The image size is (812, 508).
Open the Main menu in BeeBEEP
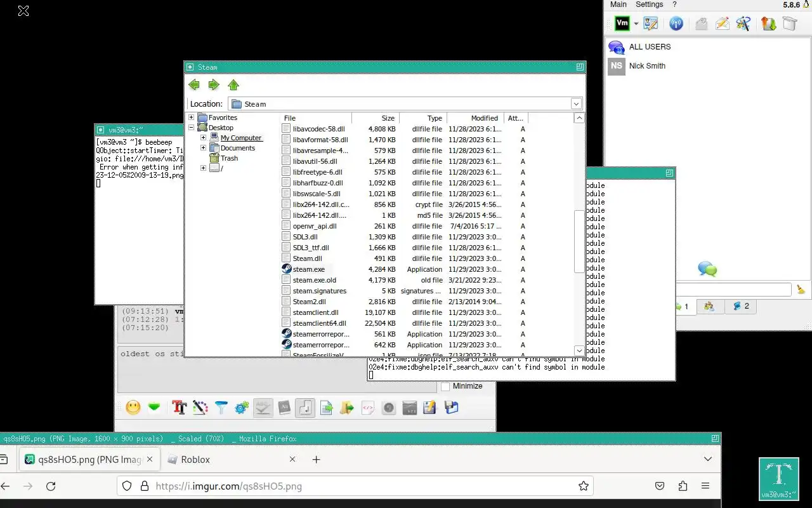click(619, 4)
